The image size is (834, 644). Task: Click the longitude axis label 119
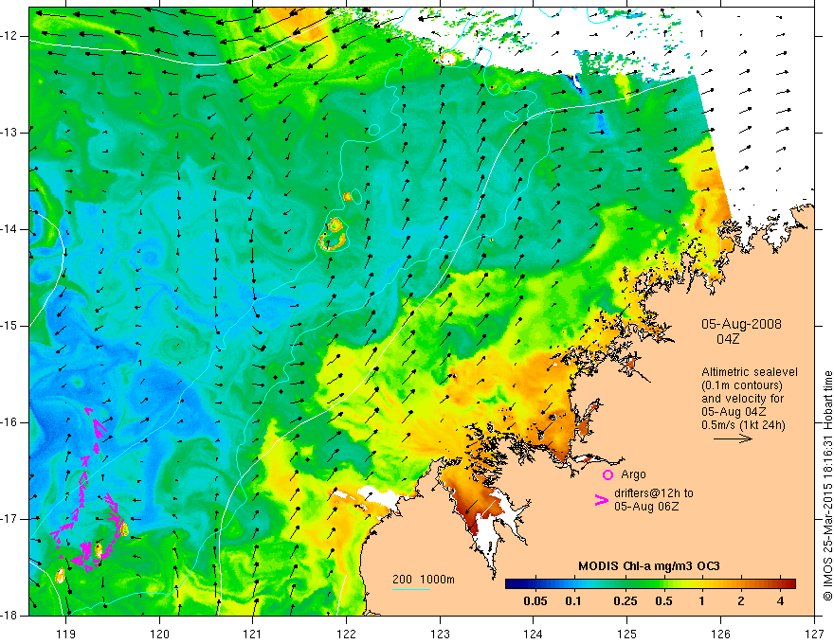pos(66,634)
